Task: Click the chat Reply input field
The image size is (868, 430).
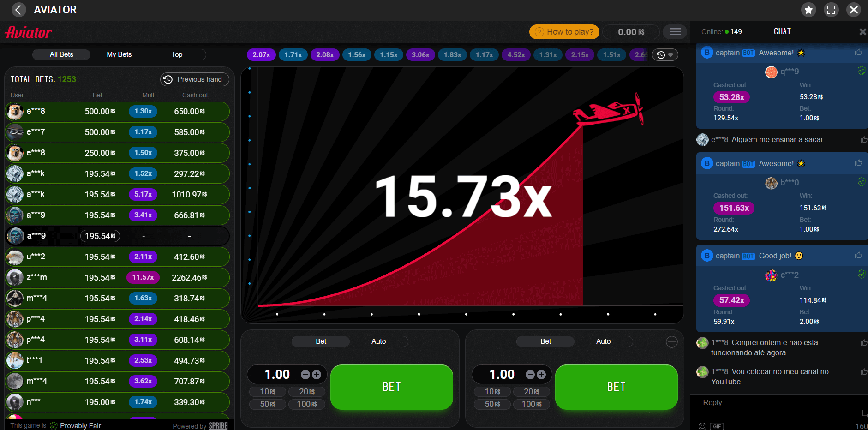Action: pos(779,403)
